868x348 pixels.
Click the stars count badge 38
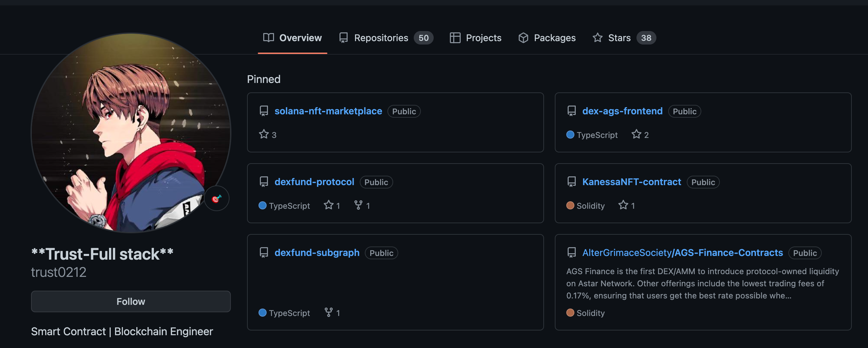pos(646,38)
